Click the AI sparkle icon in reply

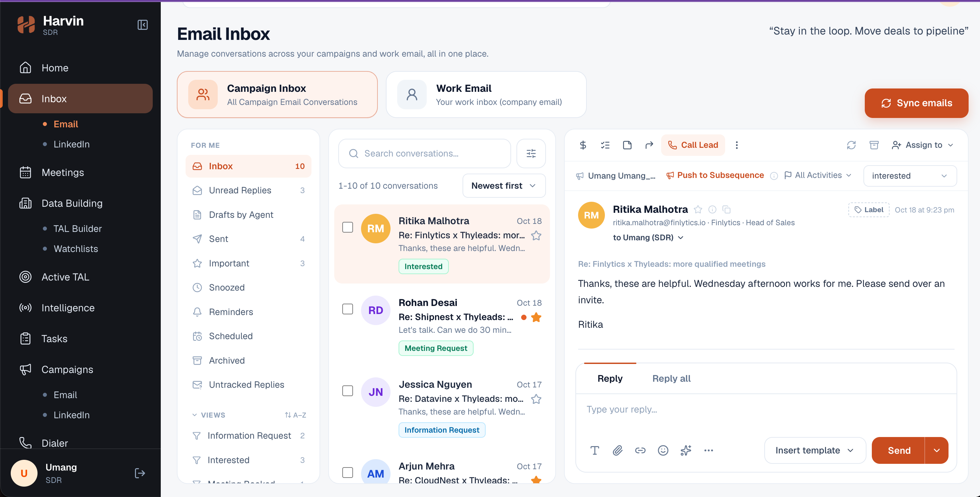(686, 450)
